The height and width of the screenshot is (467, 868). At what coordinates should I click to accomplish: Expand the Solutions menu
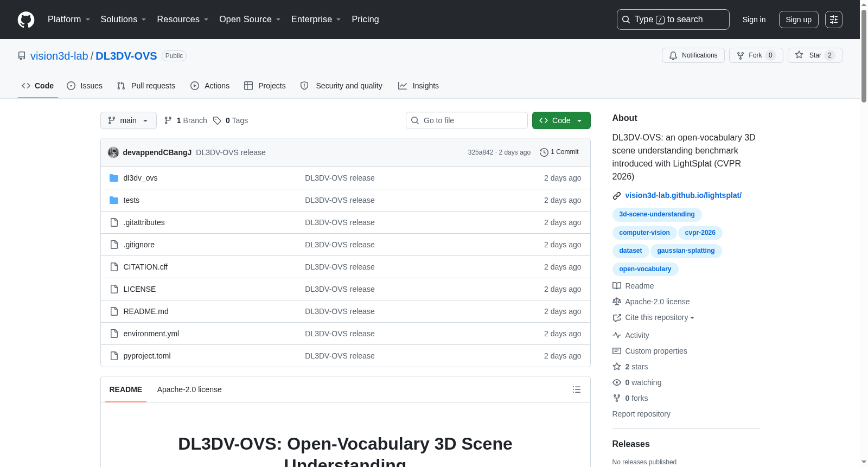(x=123, y=20)
